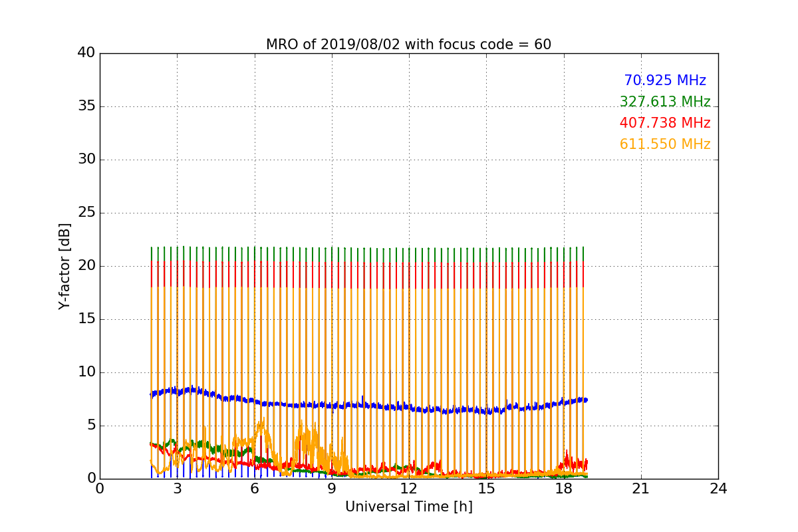798x532 pixels.
Task: Click the 'Universal Time [h]' axis label
Action: (x=408, y=507)
